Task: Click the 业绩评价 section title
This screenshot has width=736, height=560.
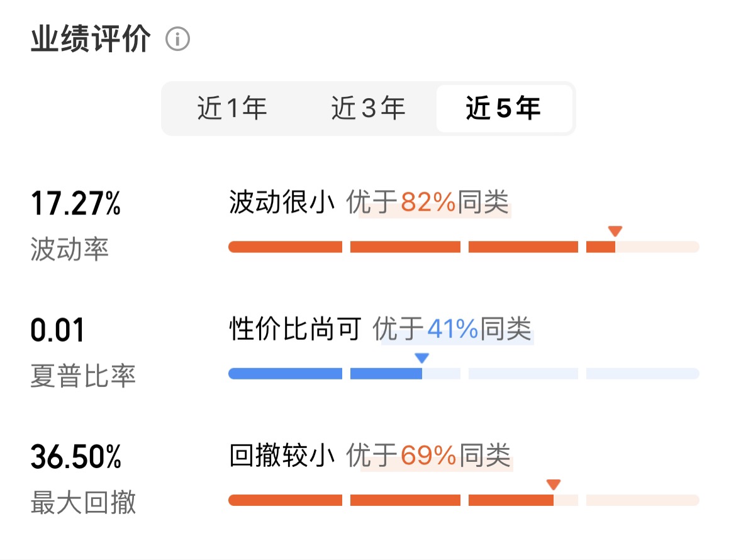Action: (x=91, y=39)
